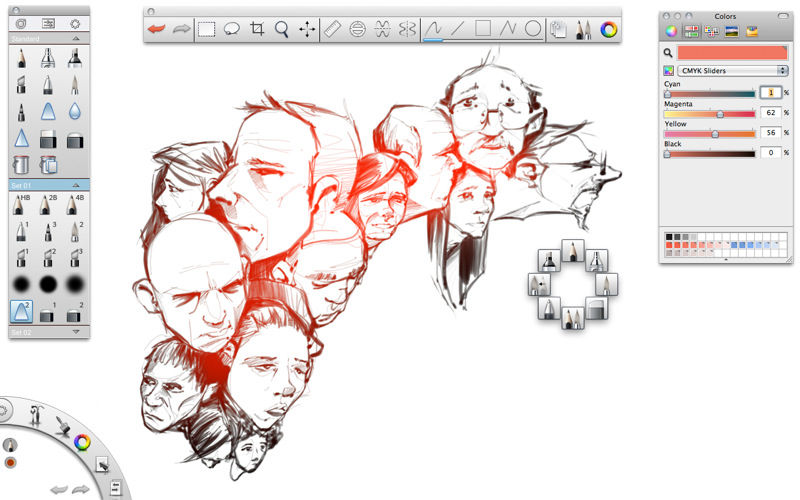The height and width of the screenshot is (500, 800).
Task: Open Color Palettes tab in Colors window
Action: click(x=711, y=31)
